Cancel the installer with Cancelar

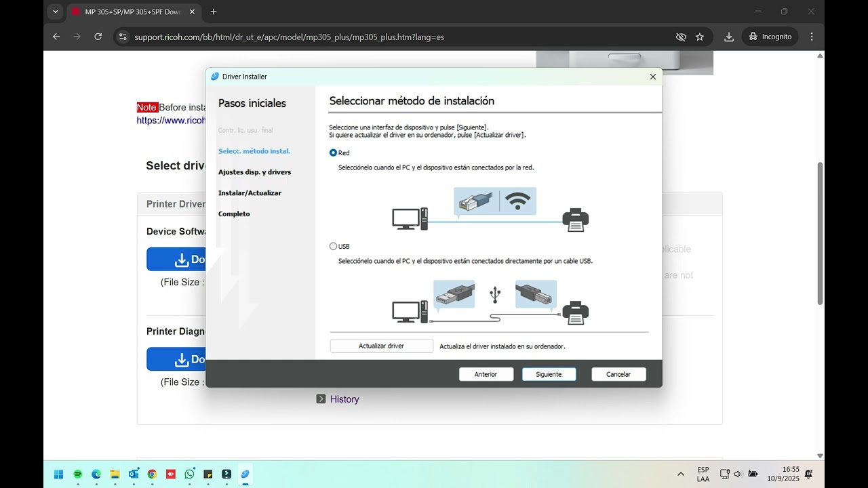pos(618,374)
